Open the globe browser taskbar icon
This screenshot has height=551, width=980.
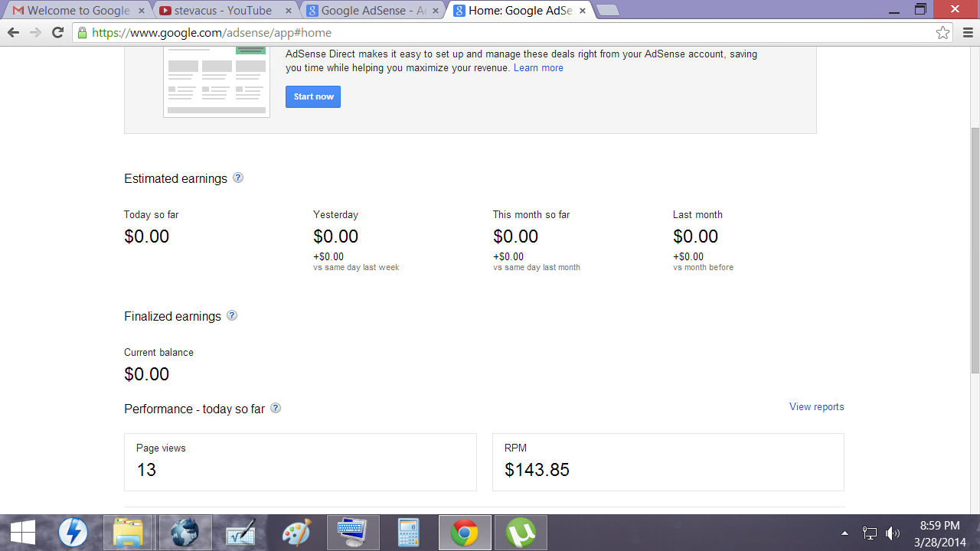point(185,533)
